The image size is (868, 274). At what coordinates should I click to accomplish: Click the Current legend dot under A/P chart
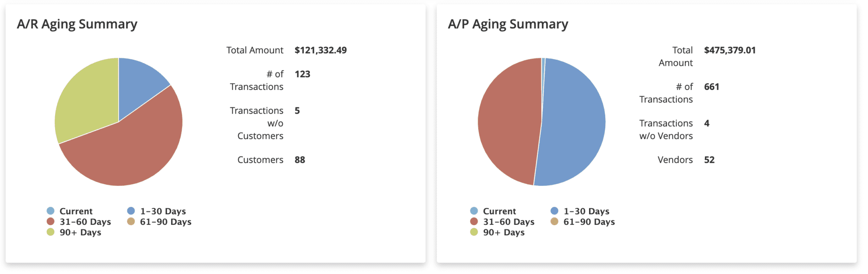tap(474, 211)
